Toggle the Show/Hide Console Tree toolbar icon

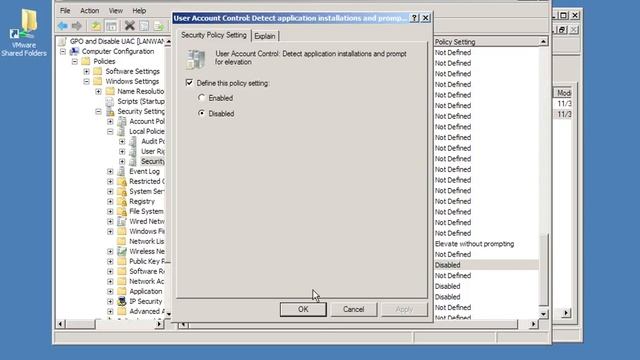pos(111,26)
